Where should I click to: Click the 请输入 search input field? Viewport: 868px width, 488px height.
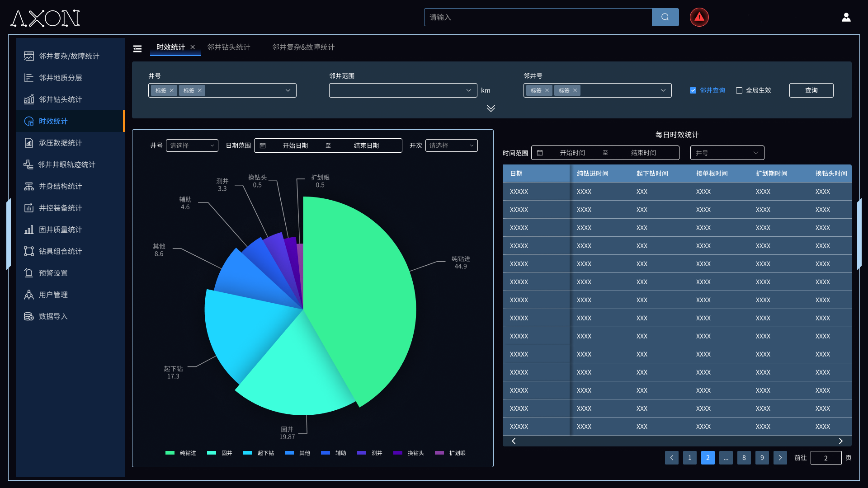point(538,17)
